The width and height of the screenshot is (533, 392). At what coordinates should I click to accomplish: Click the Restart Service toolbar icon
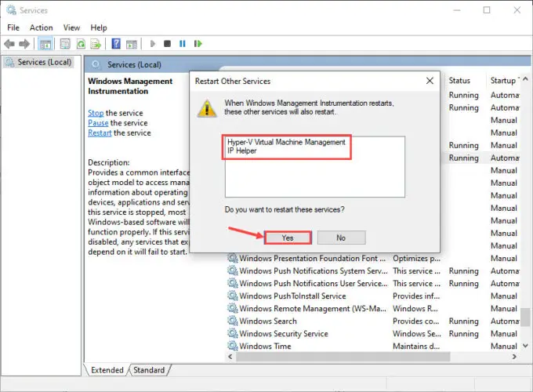(198, 44)
